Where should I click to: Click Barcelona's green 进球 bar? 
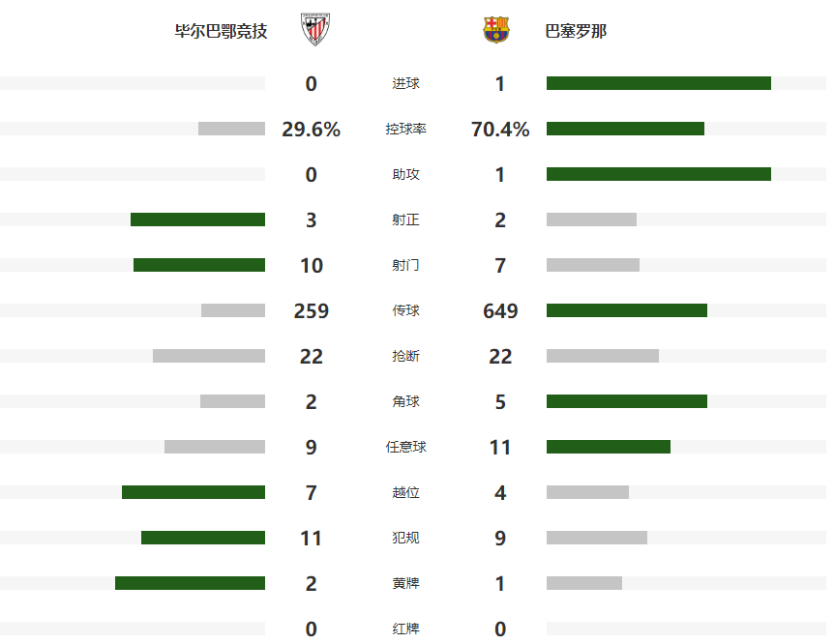(x=658, y=83)
